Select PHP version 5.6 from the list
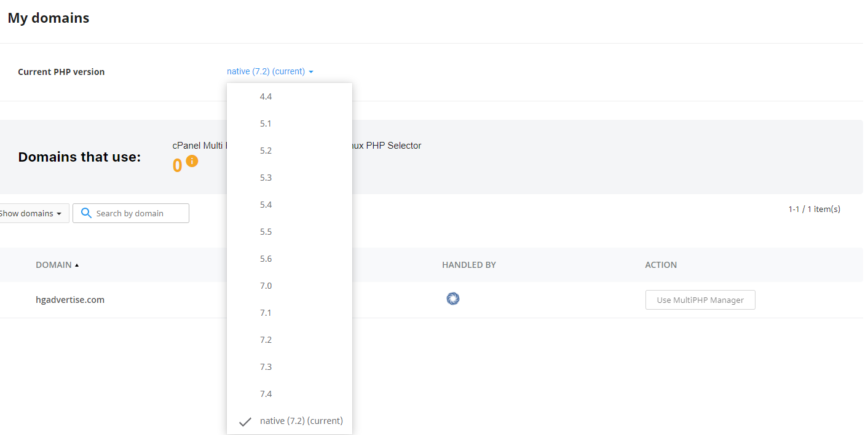The image size is (868, 435). (266, 258)
